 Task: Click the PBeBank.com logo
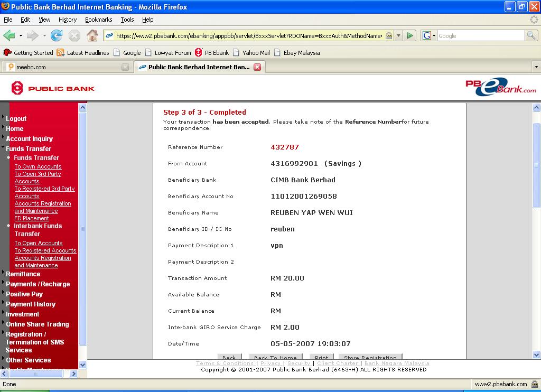(501, 87)
